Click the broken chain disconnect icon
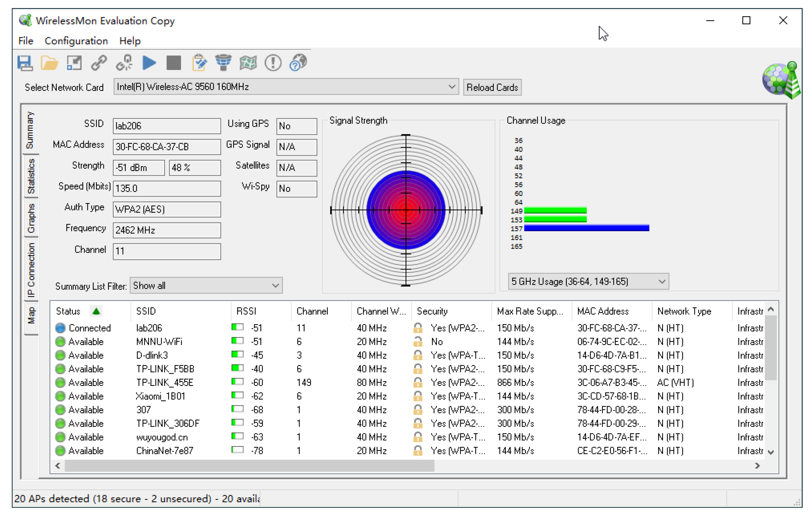812x519 pixels. (x=124, y=63)
